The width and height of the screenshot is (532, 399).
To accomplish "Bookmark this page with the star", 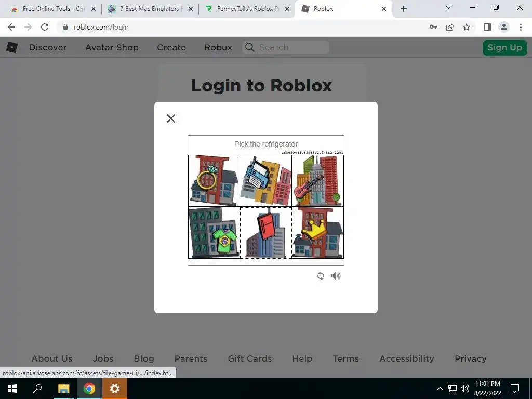I will (x=467, y=27).
